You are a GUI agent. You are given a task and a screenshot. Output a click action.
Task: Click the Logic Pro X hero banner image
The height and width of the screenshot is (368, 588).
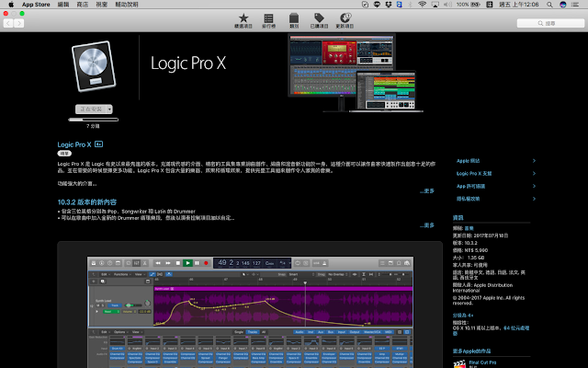[356, 73]
